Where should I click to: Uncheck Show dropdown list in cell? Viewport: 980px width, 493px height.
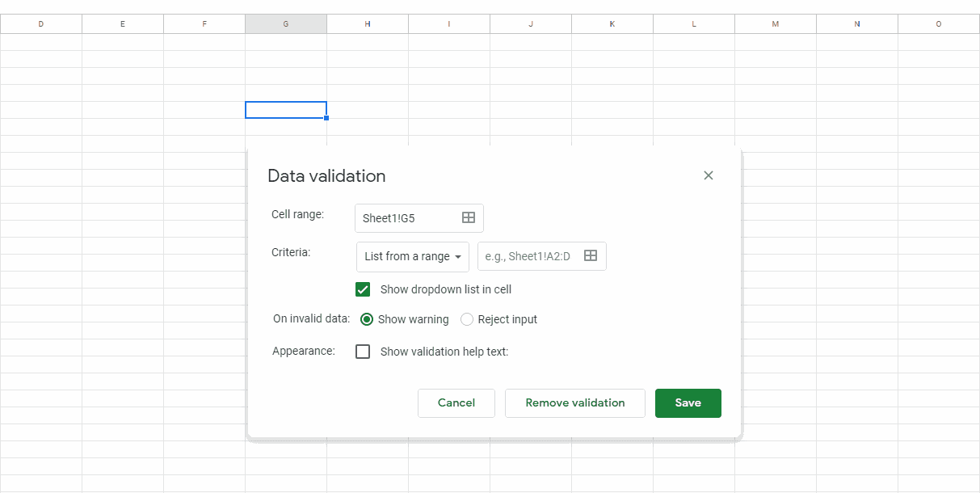[363, 289]
